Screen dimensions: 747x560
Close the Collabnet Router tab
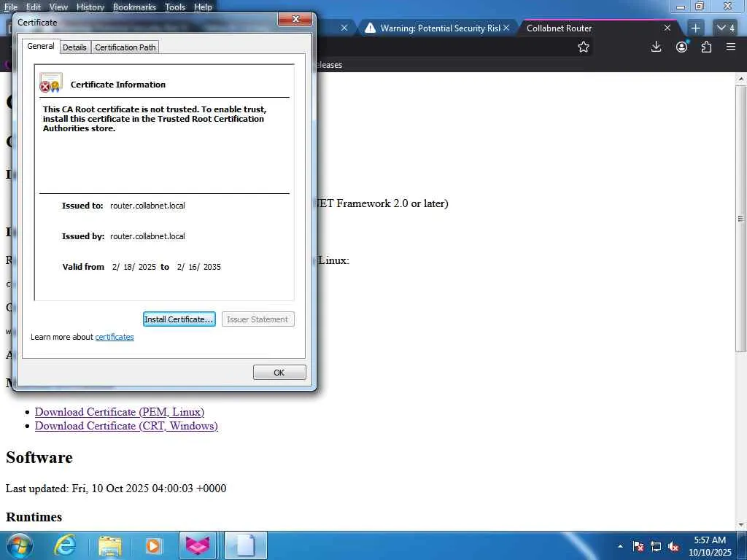667,28
